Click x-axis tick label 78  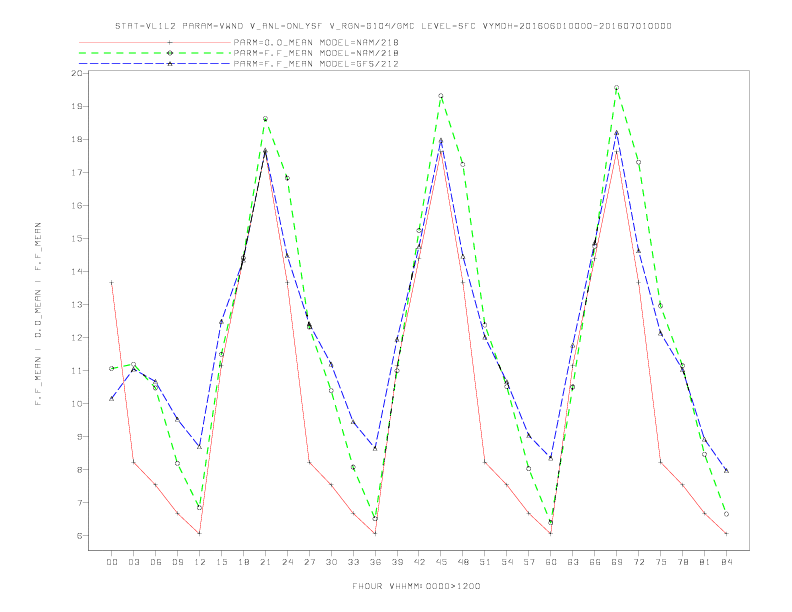tap(682, 562)
